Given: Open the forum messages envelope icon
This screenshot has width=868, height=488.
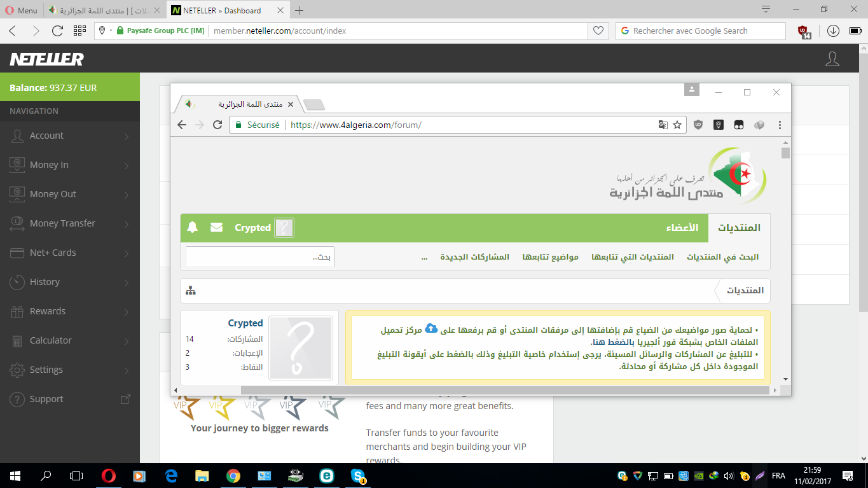Looking at the screenshot, I should tap(217, 227).
